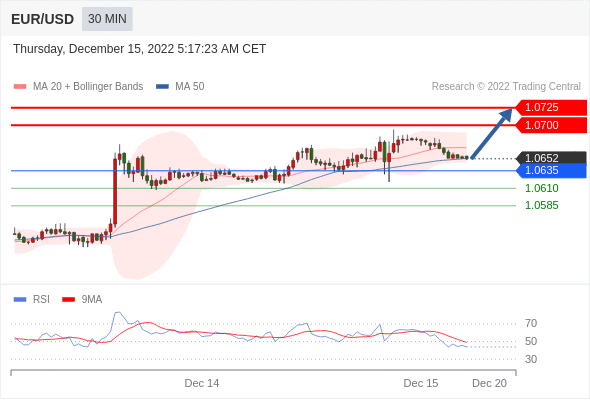Click the blue MA 50 legend swatch
The height and width of the screenshot is (400, 590).
click(163, 87)
